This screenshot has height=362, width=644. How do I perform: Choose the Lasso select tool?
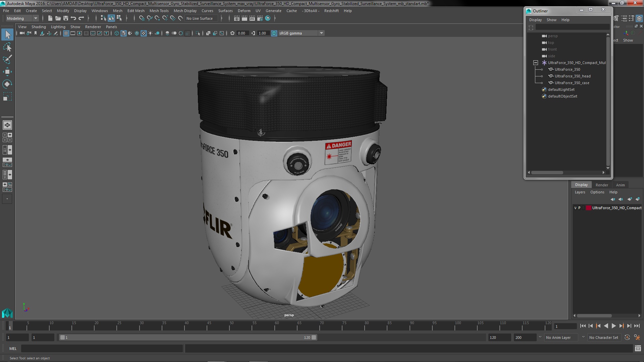7,47
